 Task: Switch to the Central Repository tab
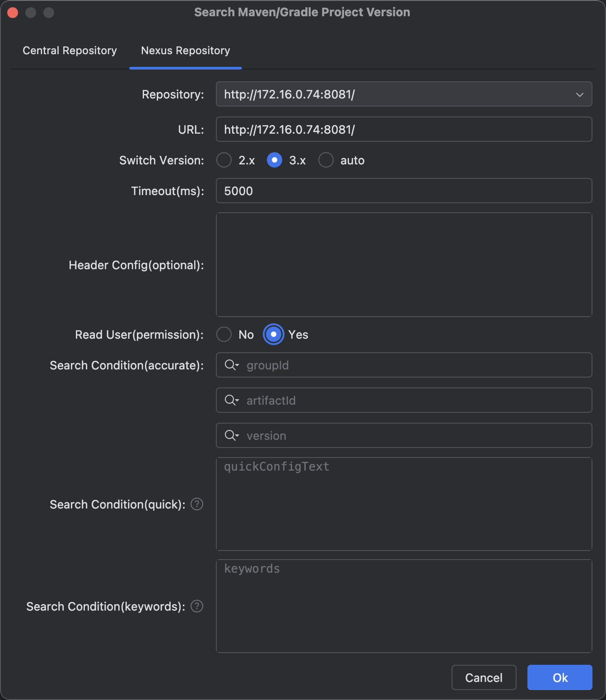[70, 51]
